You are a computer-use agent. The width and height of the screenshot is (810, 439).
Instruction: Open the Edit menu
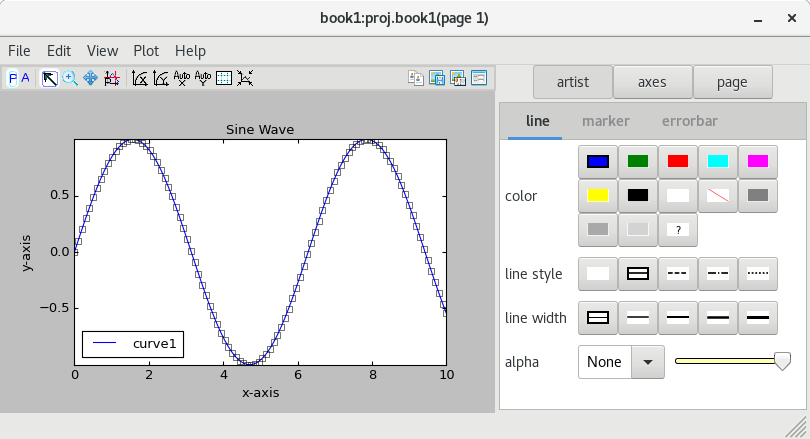[59, 51]
